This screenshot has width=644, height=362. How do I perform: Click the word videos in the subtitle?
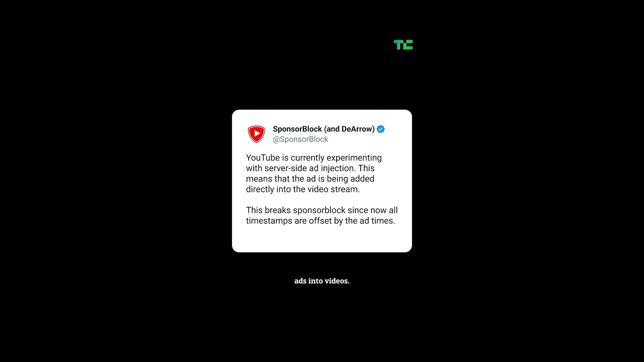pyautogui.click(x=337, y=281)
